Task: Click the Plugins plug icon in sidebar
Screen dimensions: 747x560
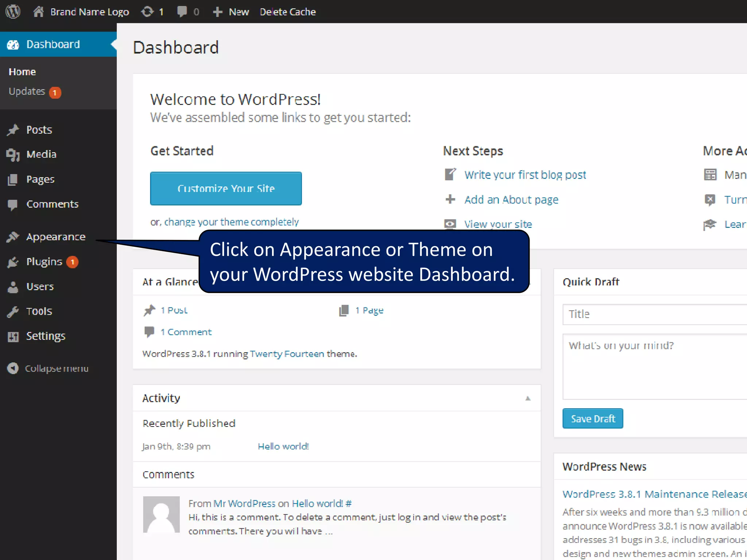Action: [13, 262]
